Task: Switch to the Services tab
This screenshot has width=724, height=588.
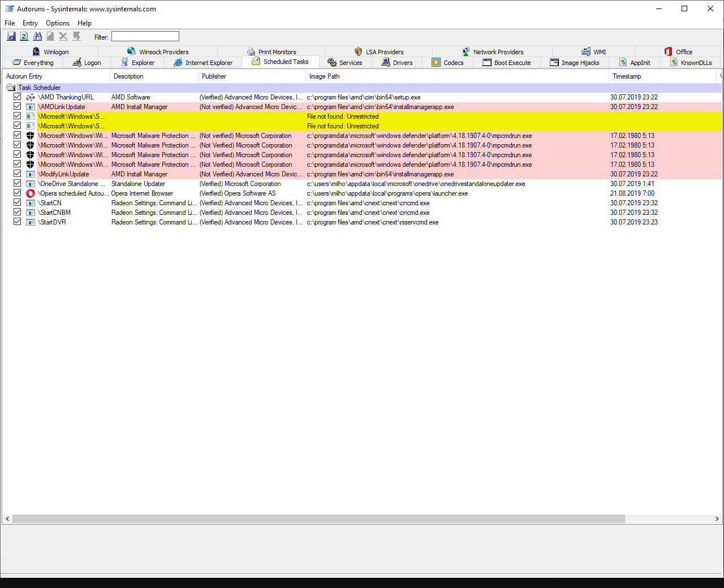Action: click(x=345, y=63)
